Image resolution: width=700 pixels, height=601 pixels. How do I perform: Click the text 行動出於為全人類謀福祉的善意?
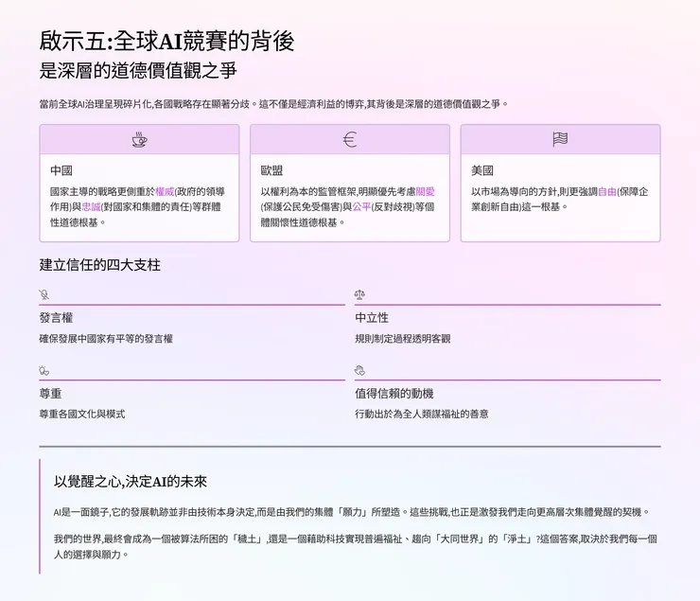coord(422,414)
